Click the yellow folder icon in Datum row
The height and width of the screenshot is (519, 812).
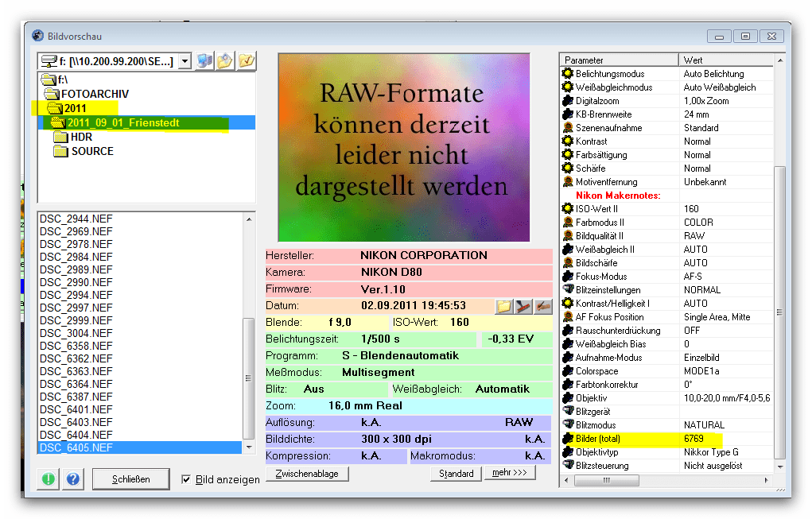504,306
